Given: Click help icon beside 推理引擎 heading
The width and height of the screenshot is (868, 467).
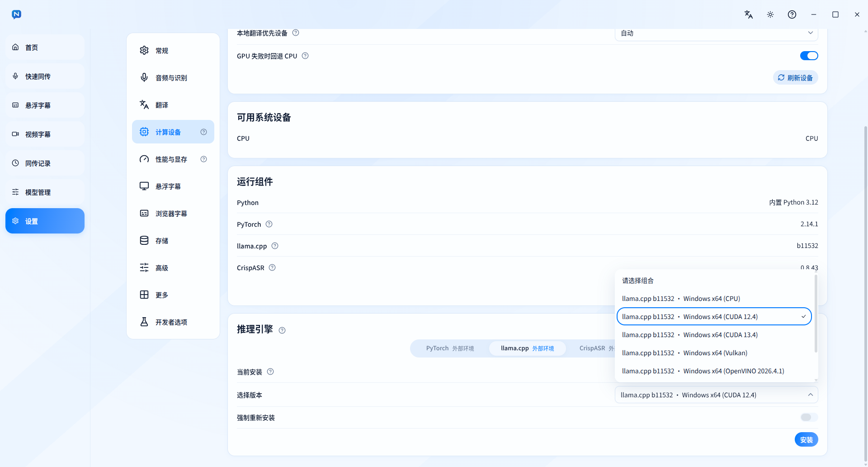Looking at the screenshot, I should (282, 330).
